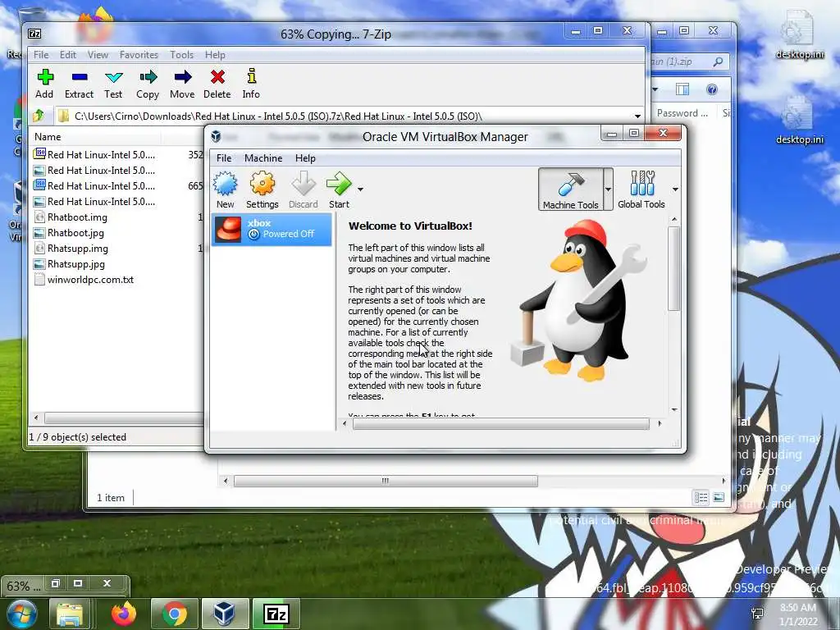Click search magnifier in Explorer window
This screenshot has width=840, height=630.
[x=718, y=62]
